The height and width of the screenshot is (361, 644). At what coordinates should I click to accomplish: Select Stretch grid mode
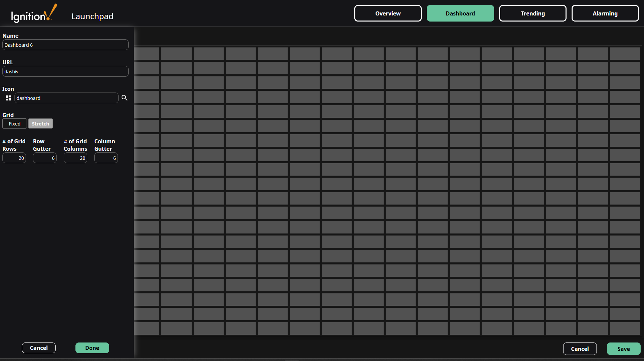tap(40, 123)
